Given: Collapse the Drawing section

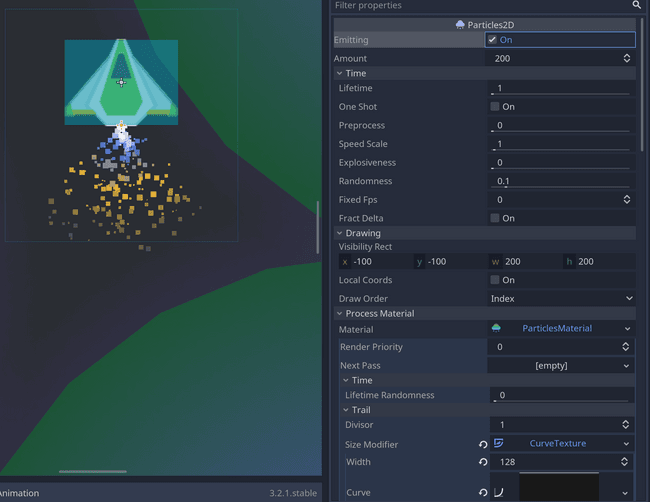Looking at the screenshot, I should coord(340,233).
